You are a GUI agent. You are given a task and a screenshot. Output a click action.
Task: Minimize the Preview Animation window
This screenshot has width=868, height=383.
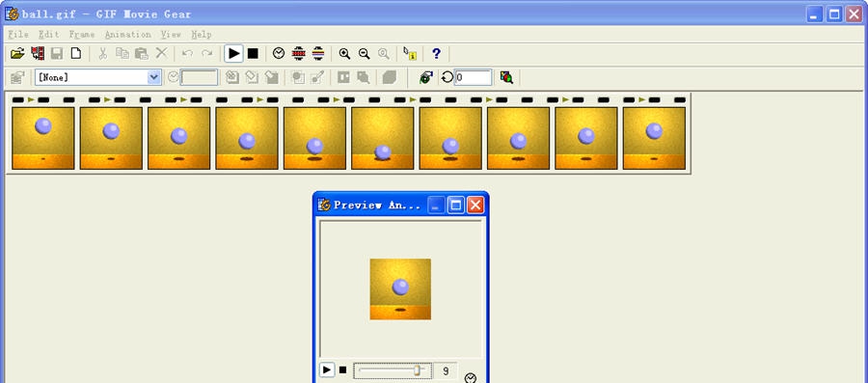pyautogui.click(x=436, y=205)
